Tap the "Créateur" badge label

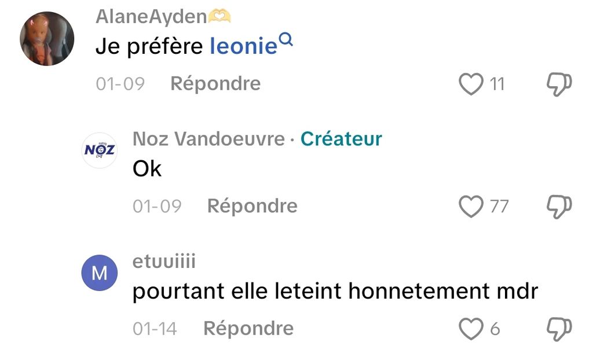click(x=342, y=139)
